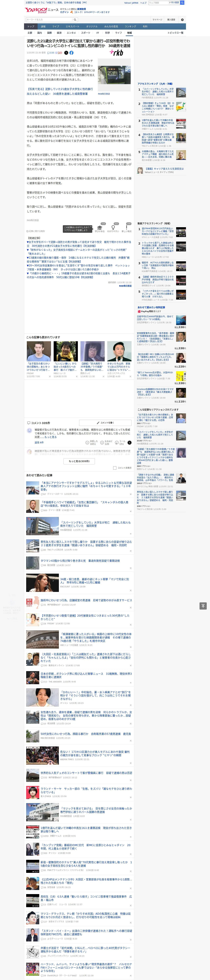The height and width of the screenshot is (980, 210).
Task: Click the search magnifier in keyword box
Action: 75,19
